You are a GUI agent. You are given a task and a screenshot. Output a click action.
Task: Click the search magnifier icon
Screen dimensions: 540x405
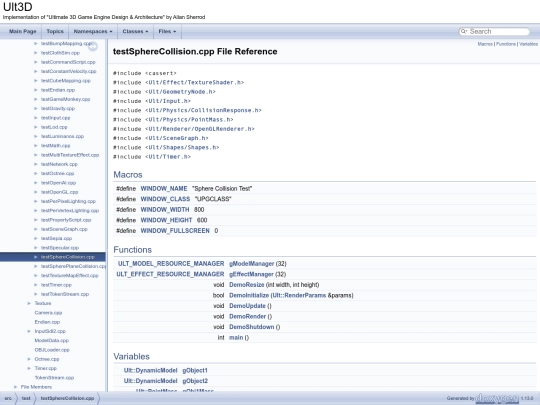(464, 31)
